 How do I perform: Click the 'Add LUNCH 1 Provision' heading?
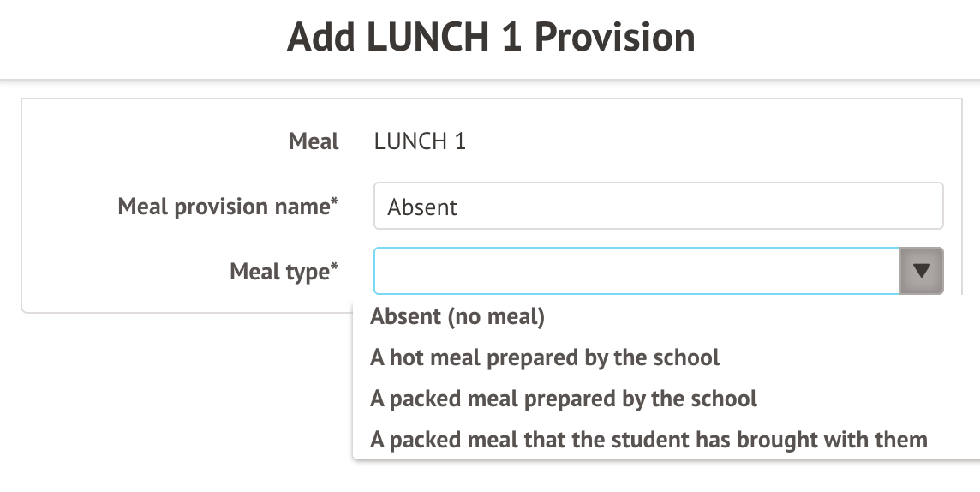point(490,38)
